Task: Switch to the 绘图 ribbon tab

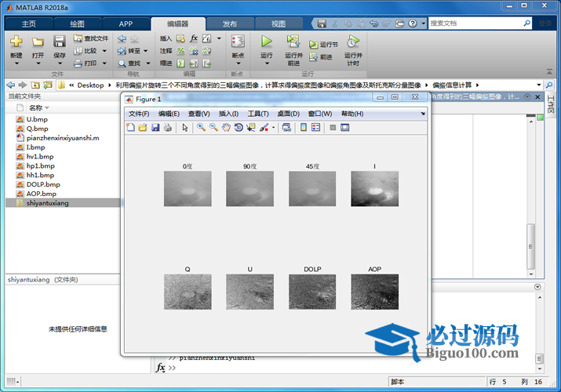Action: pyautogui.click(x=78, y=24)
